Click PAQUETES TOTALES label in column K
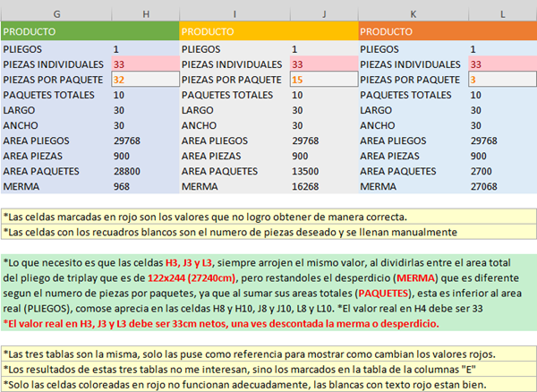 point(405,95)
